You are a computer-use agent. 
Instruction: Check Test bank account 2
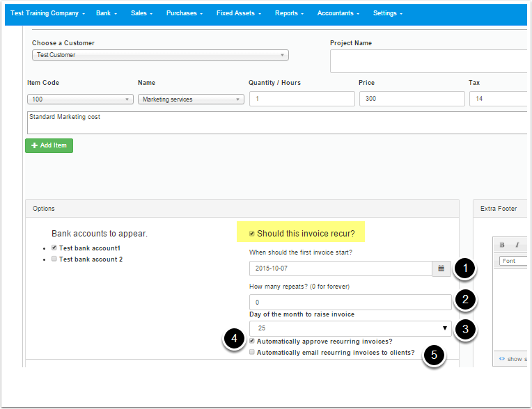point(54,259)
